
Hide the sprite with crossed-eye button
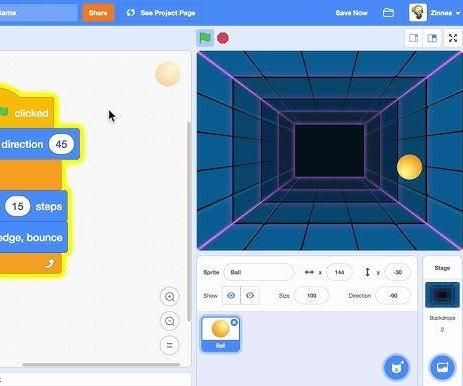click(x=250, y=295)
